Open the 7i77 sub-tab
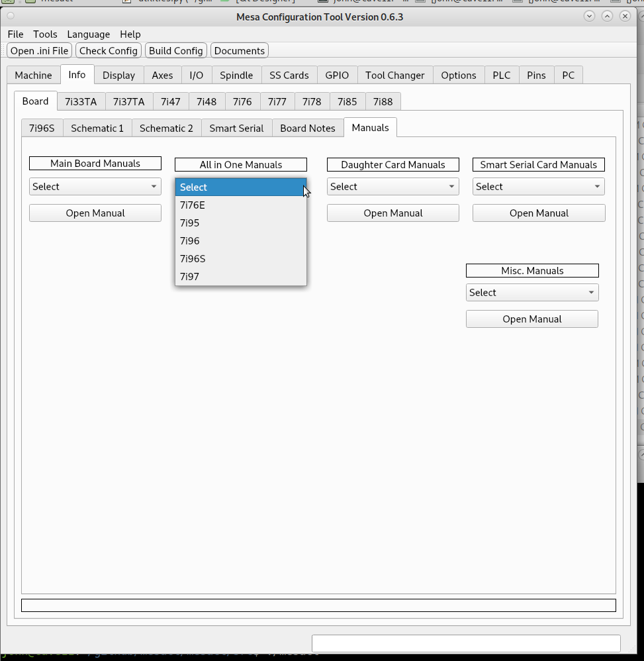This screenshot has width=644, height=661. click(277, 101)
